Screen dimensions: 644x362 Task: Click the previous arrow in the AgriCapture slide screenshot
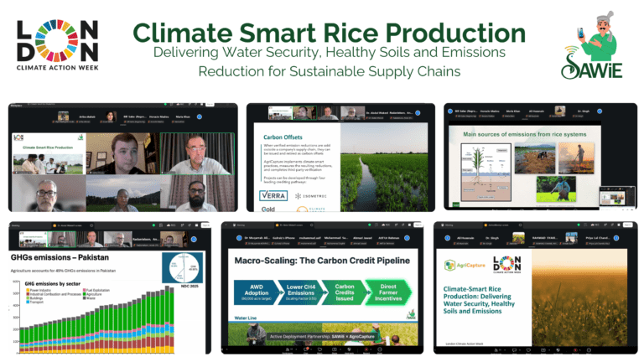(x=448, y=238)
